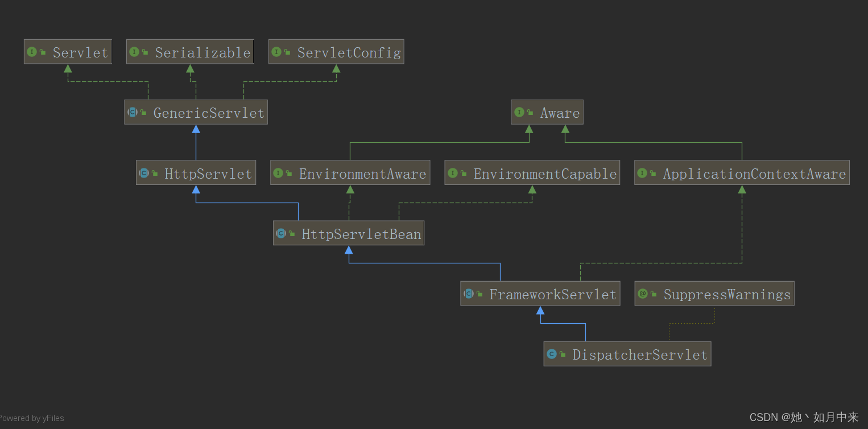Select the ServletConfig node label

click(x=349, y=53)
